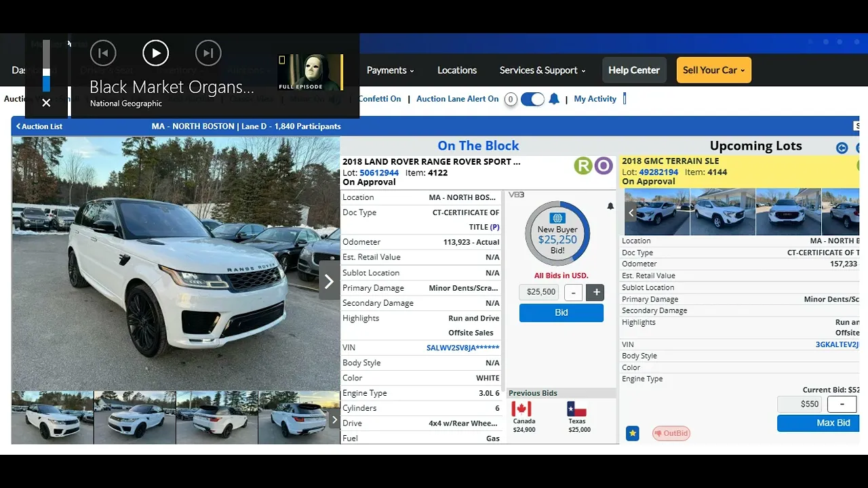This screenshot has height=488, width=868.
Task: Click the Primary Damage Minor Dents value
Action: [464, 288]
